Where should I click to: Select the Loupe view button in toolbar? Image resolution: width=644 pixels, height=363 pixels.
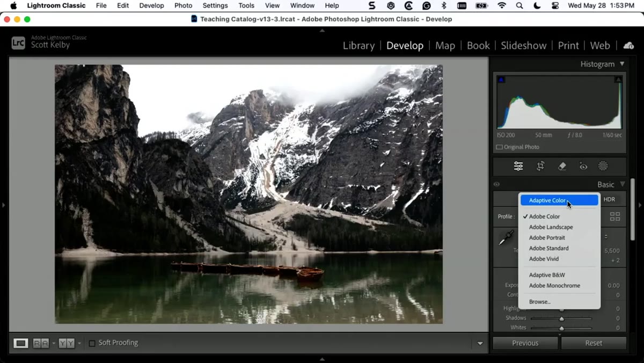pyautogui.click(x=21, y=343)
